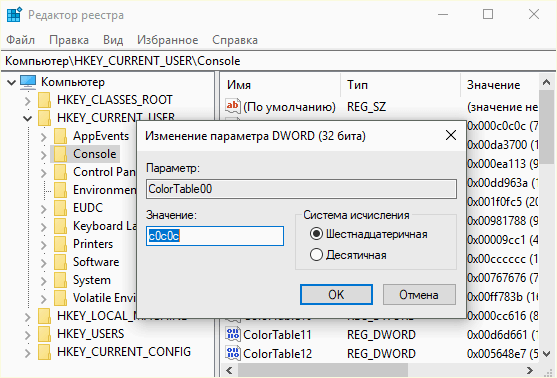
Task: Open the Правка menu
Action: 69,40
